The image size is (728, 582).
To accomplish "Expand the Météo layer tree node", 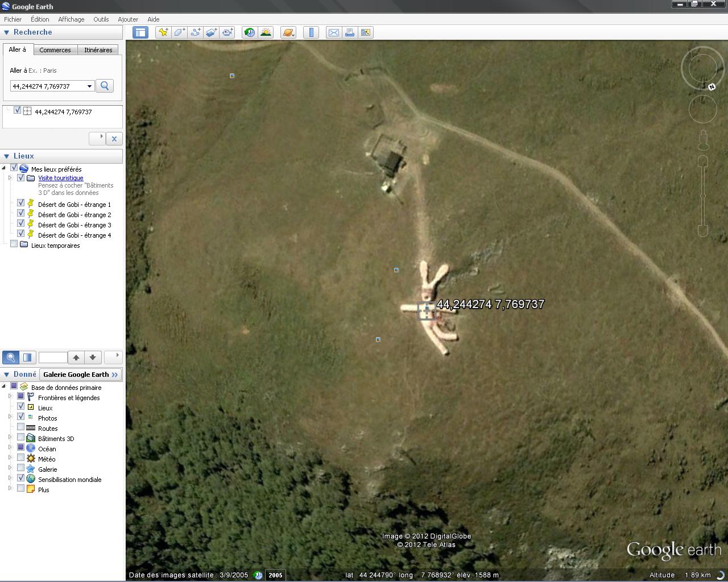I will pyautogui.click(x=10, y=458).
